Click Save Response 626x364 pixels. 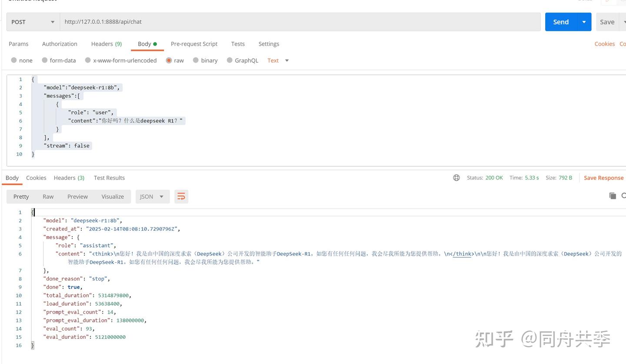[x=603, y=178]
